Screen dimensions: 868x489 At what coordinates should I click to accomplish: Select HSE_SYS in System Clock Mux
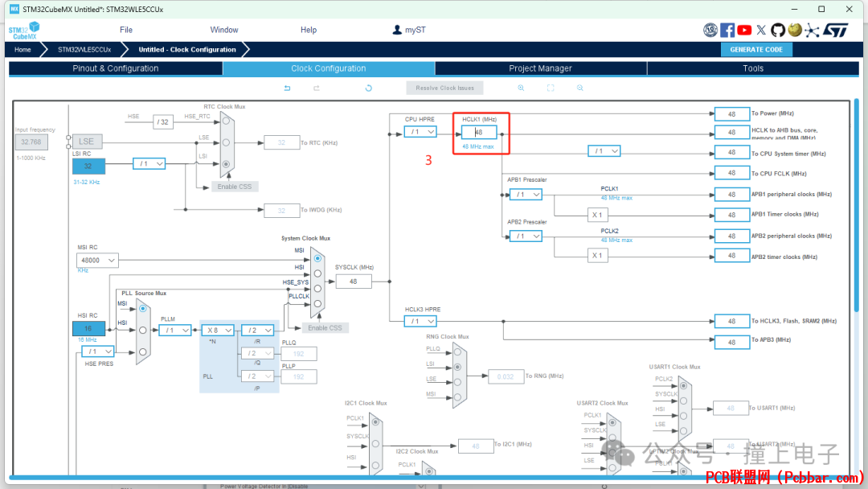(317, 289)
